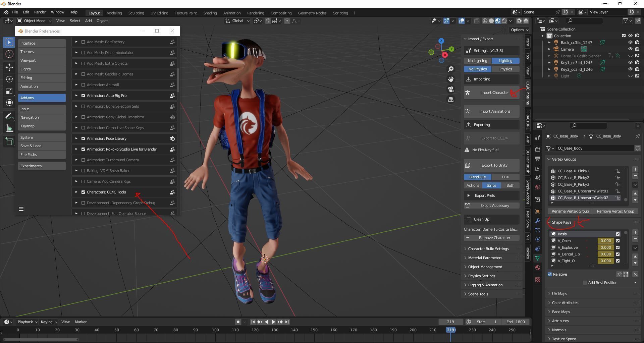
Task: Click the viewport pan hand icon
Action: pos(451,79)
